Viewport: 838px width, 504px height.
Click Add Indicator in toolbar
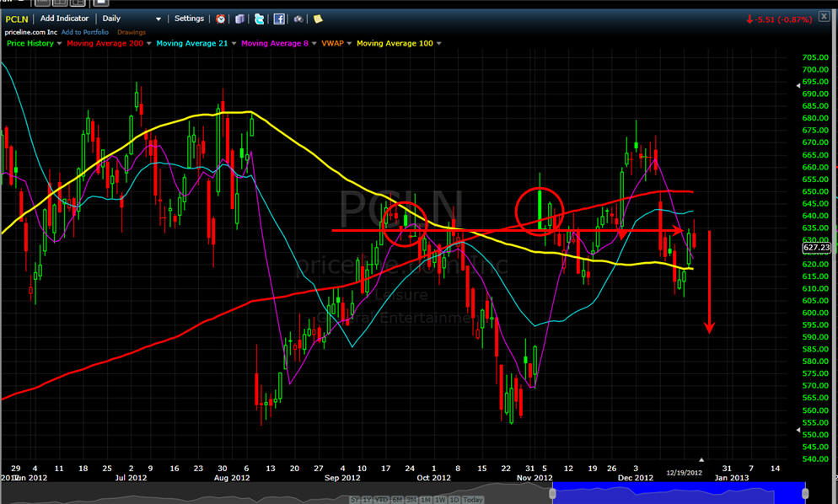pyautogui.click(x=64, y=19)
